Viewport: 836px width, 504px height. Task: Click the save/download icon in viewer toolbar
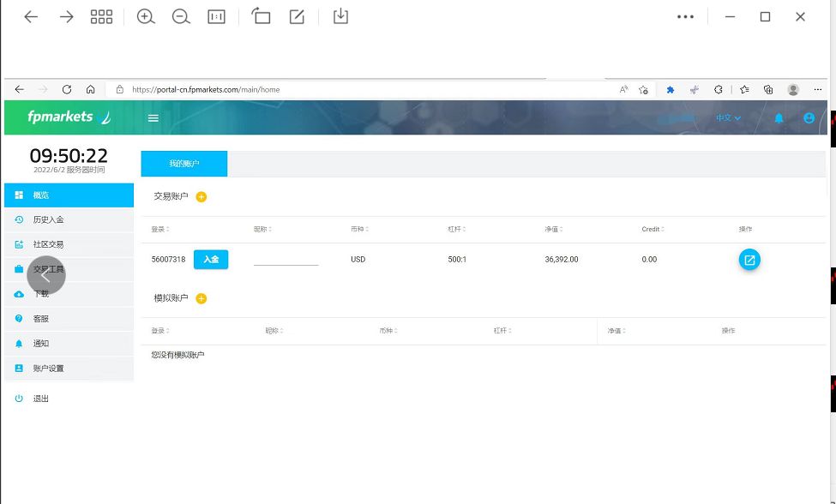coord(340,17)
